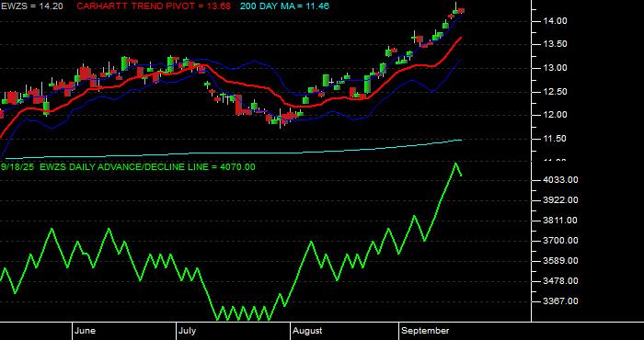Click the 9/18/25 EWZS Daily Advance/Decline Line label
Image resolution: width=644 pixels, height=340 pixels.
coord(128,167)
